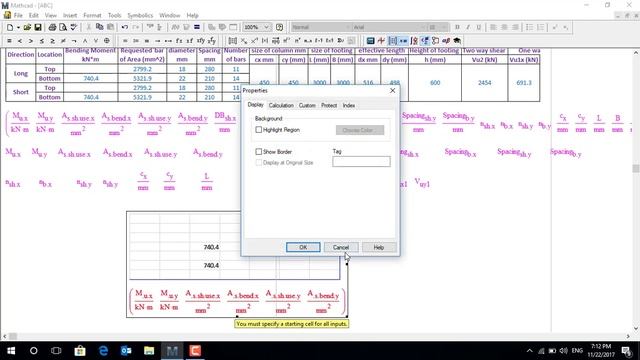
Task: Open the Calculus toolbar icon
Action: point(414,41)
